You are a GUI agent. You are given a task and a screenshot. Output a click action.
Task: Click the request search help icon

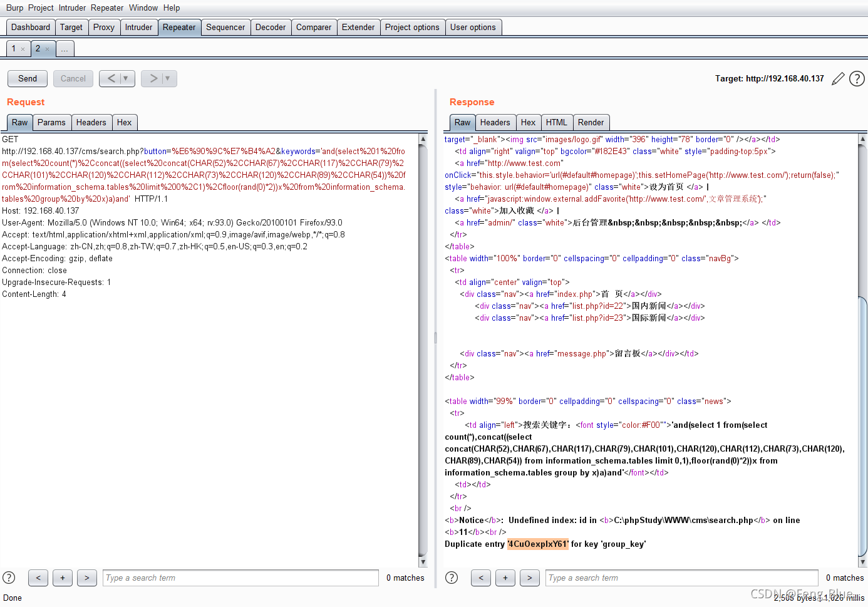click(9, 578)
